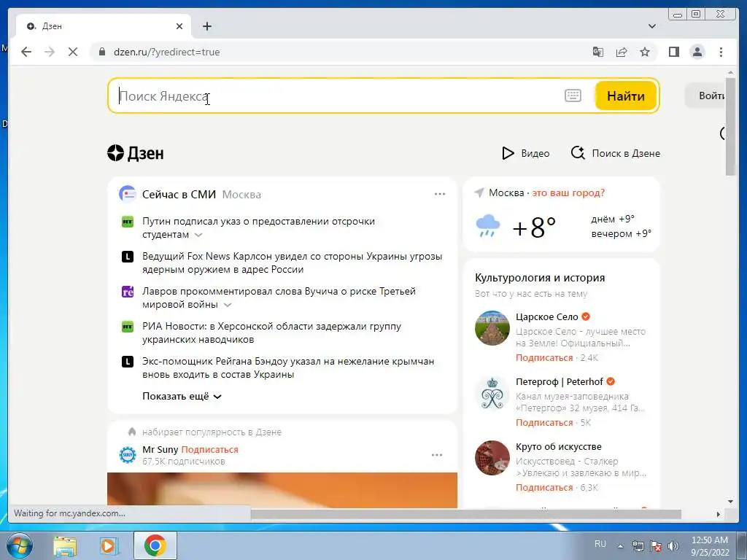Click the address bar URL
Viewport: 747px width, 560px height.
[x=167, y=52]
